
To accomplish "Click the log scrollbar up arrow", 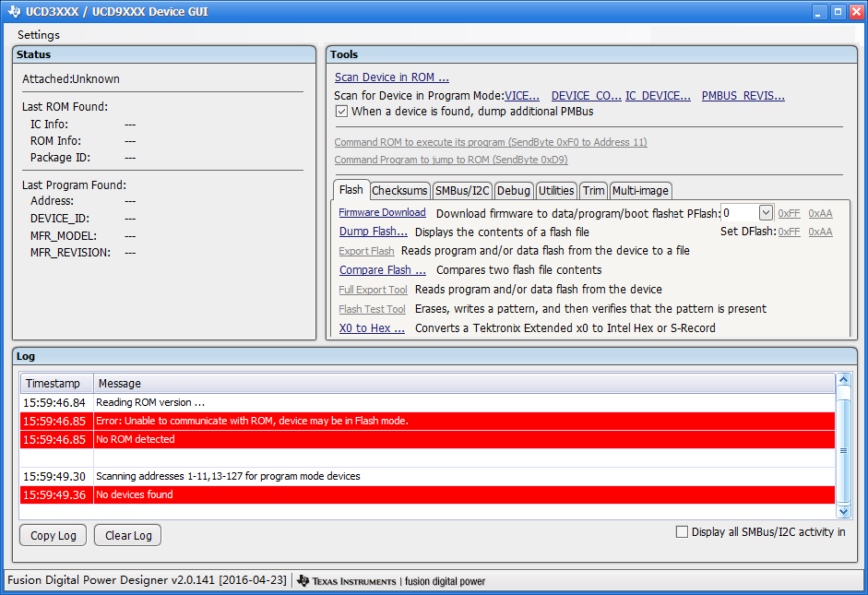I will (x=843, y=380).
